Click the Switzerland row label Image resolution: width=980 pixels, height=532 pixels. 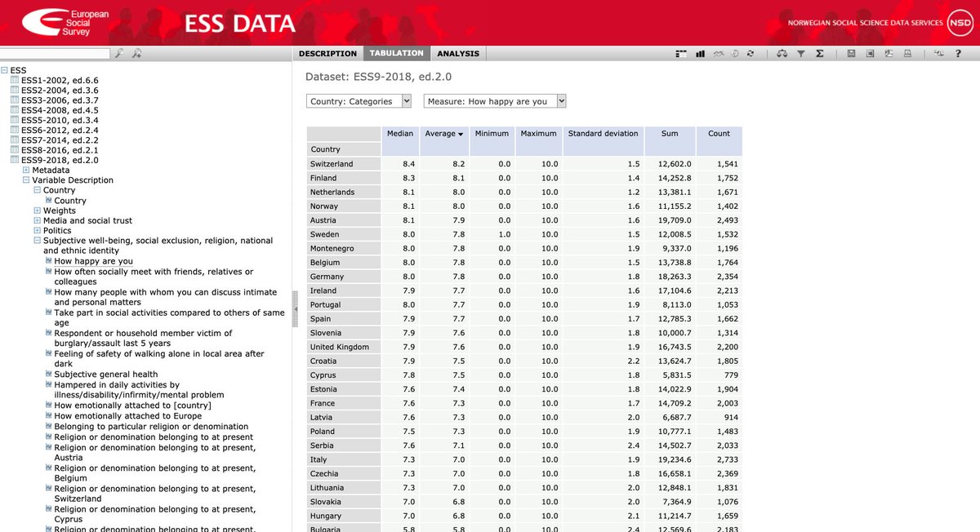tap(332, 164)
